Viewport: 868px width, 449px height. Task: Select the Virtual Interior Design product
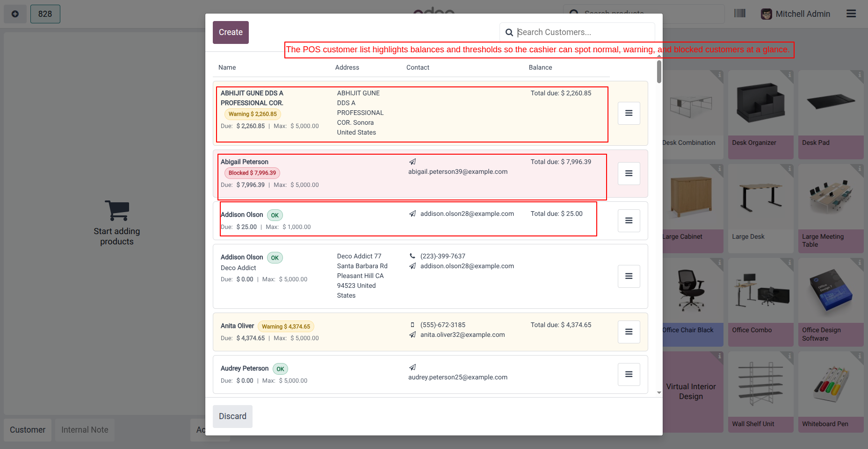693,392
